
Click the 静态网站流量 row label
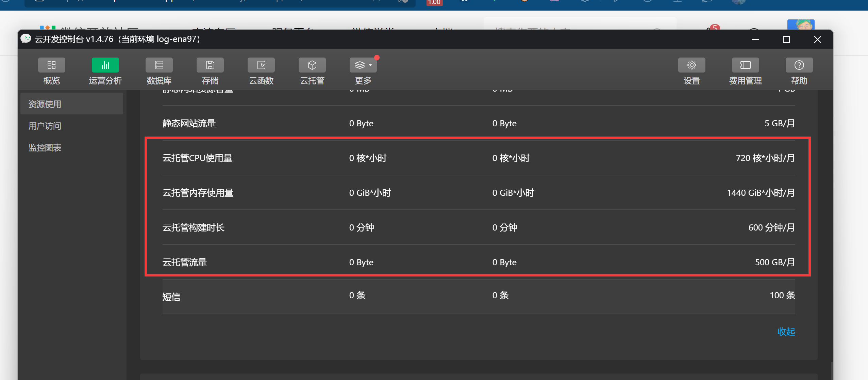[189, 123]
